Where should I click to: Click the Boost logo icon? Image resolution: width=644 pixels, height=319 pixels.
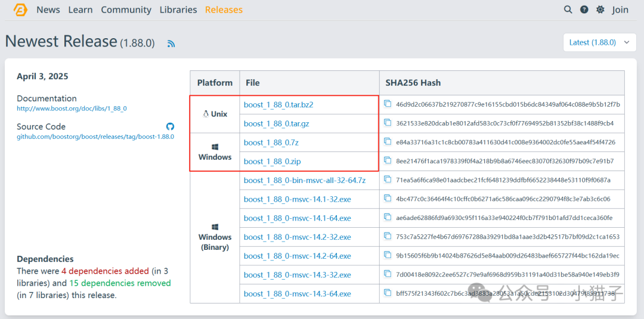tap(20, 10)
